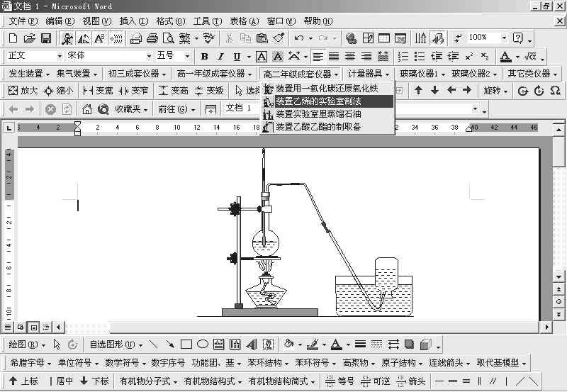
Task: Open the font size dropdown 五号
Action: [x=187, y=56]
